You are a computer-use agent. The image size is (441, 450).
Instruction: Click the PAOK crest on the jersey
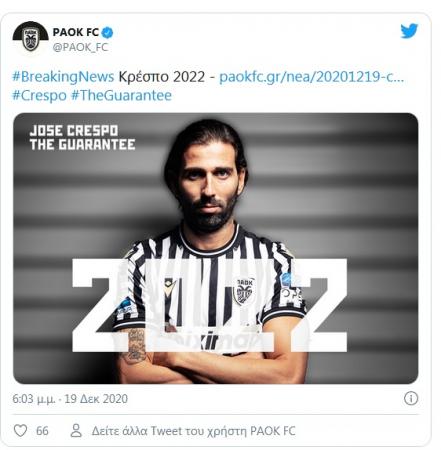(x=244, y=291)
